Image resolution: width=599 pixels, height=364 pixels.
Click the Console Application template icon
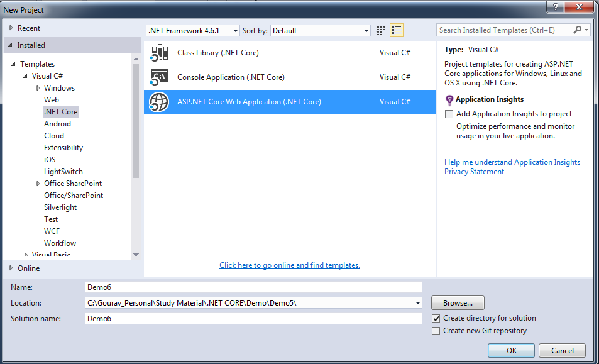click(x=159, y=77)
